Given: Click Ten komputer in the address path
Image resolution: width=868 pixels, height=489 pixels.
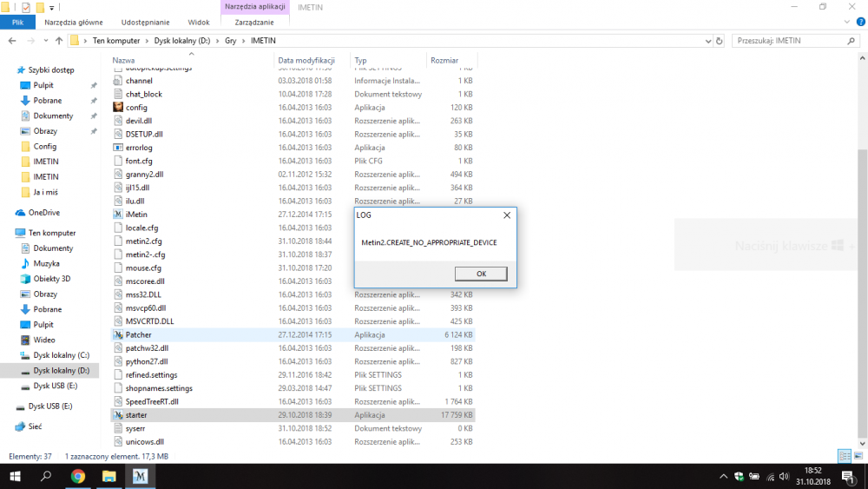Looking at the screenshot, I should point(116,41).
